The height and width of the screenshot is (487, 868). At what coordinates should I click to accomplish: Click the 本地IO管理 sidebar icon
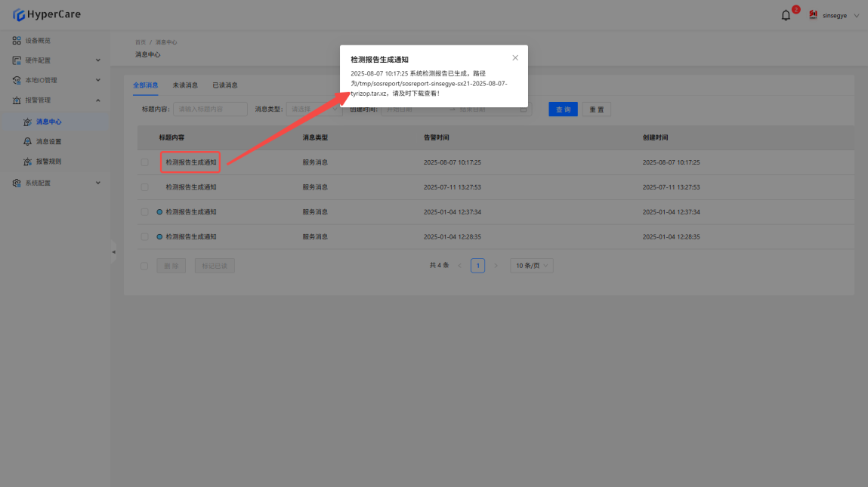pyautogui.click(x=17, y=80)
